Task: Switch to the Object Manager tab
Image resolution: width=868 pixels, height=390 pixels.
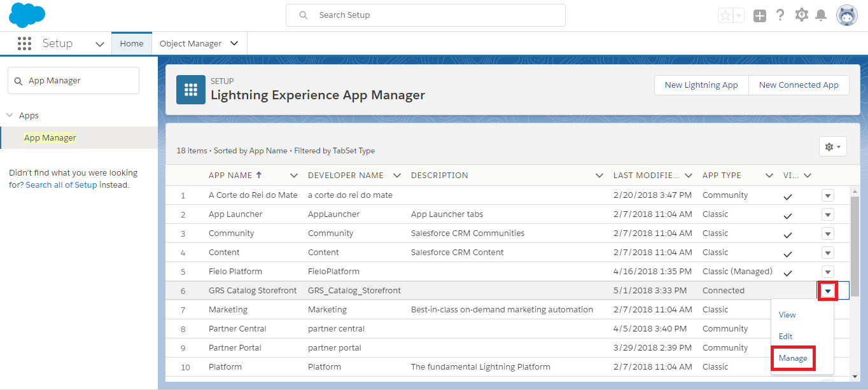Action: (x=190, y=43)
